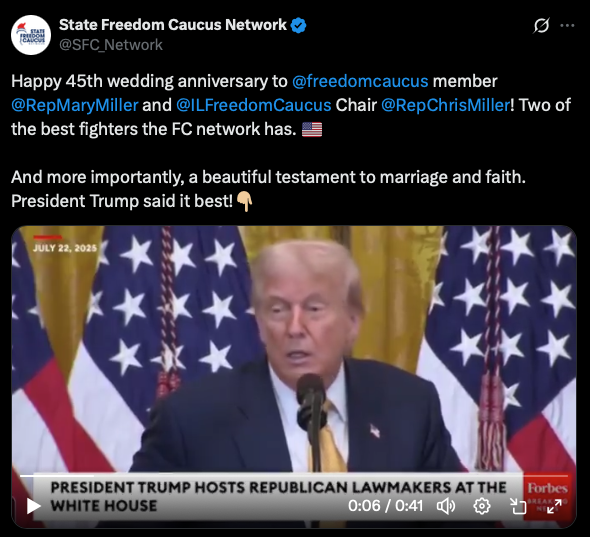Open the @ILFreedomCaucus mention
Screen dimensions: 590x537
point(254,105)
